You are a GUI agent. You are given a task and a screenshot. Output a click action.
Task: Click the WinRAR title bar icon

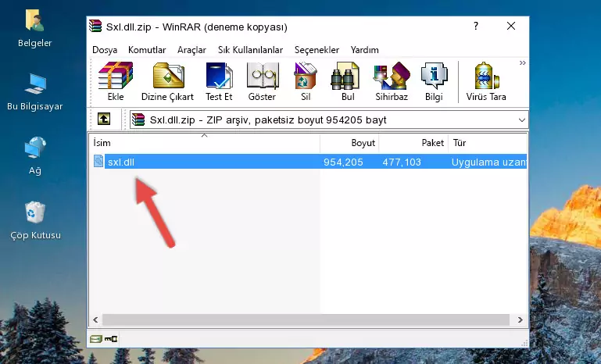click(x=95, y=27)
